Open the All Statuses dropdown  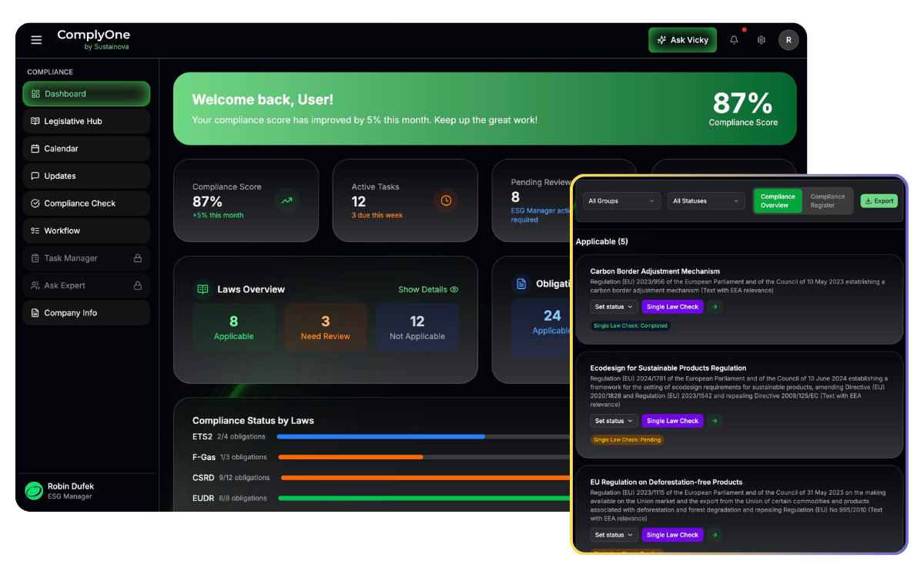coord(706,201)
